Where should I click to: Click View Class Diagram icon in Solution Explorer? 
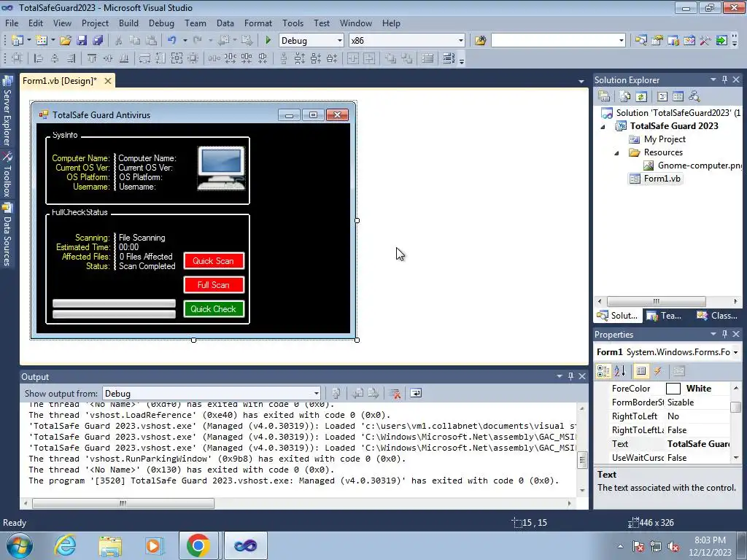[x=694, y=97]
